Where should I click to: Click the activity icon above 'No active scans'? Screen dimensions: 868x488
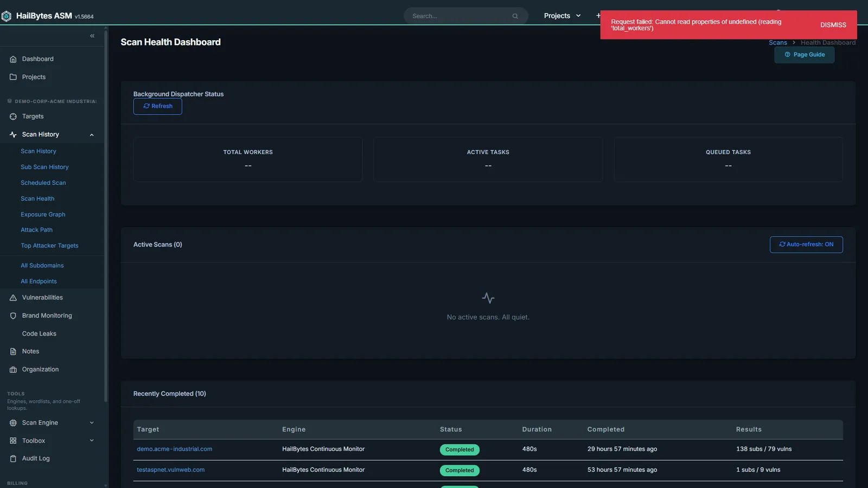point(488,298)
